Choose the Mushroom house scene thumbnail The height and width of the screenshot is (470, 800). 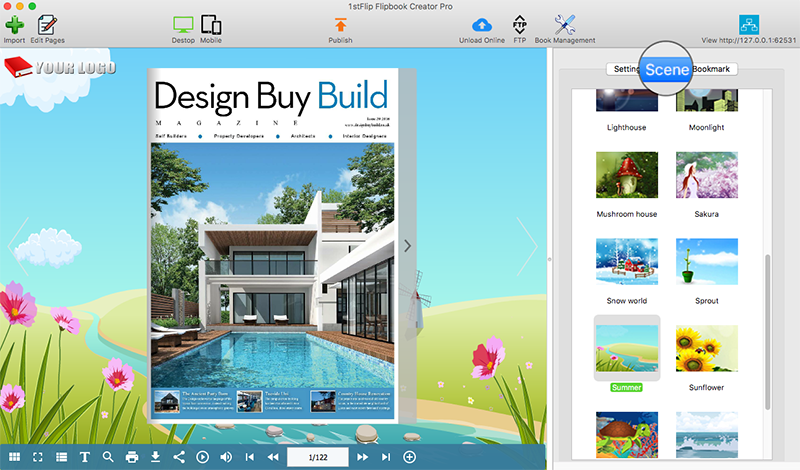[627, 175]
